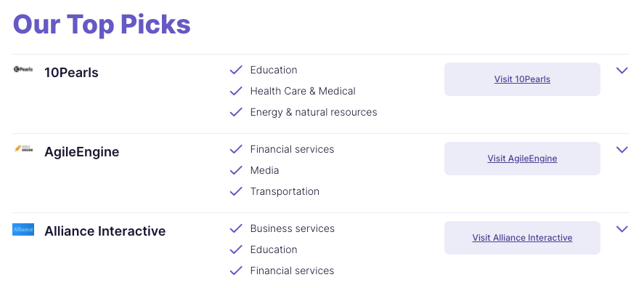Click the Our Top Picks heading
This screenshot has width=644, height=288.
[102, 24]
